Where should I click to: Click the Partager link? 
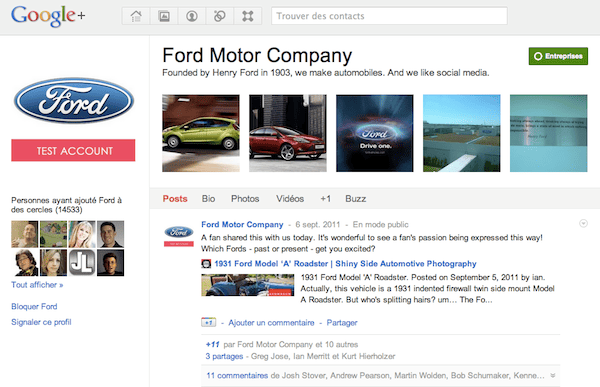(x=342, y=323)
